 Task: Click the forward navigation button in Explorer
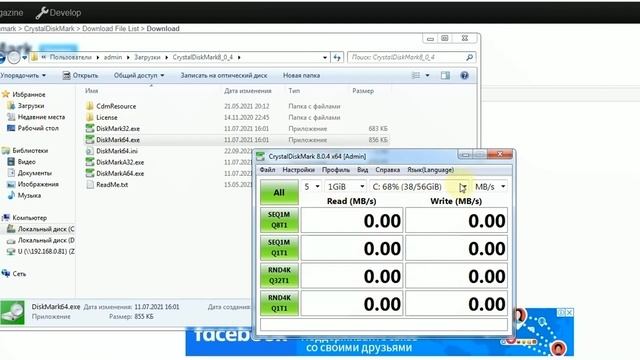(x=14, y=58)
